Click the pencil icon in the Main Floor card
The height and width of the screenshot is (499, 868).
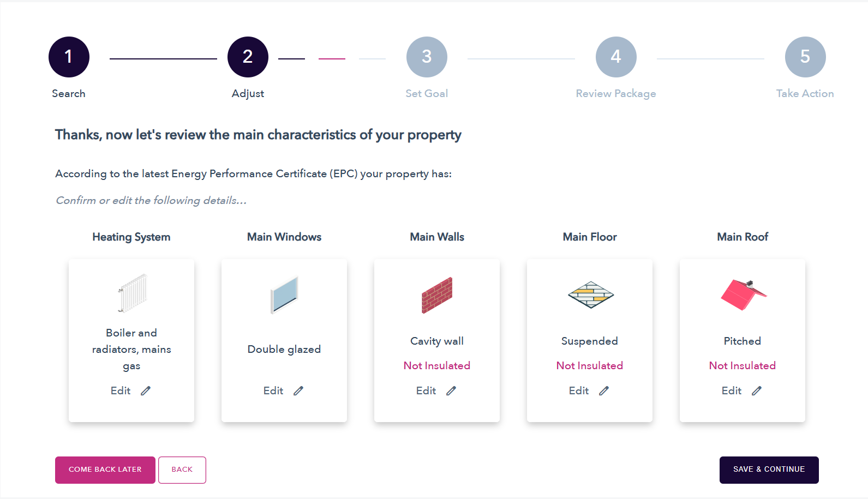coord(604,390)
